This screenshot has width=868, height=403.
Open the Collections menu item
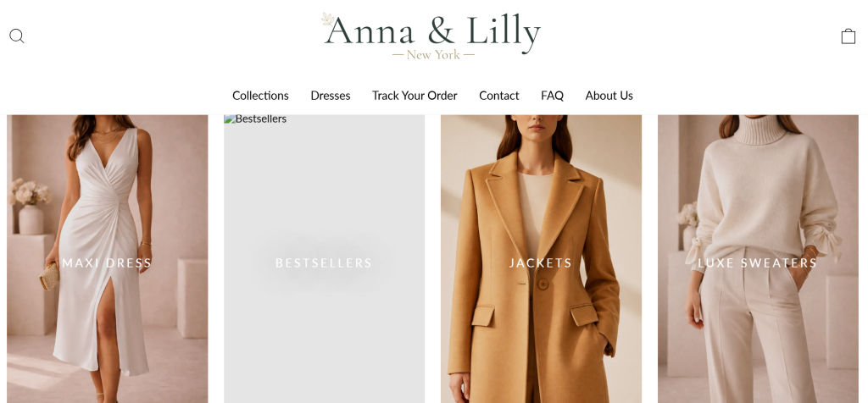tap(260, 96)
